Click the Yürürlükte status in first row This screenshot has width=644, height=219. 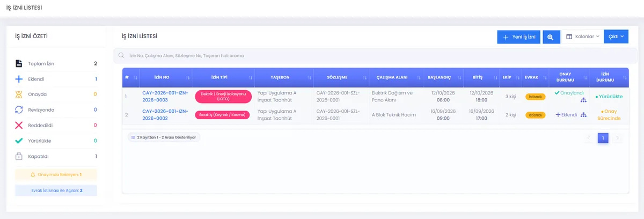pyautogui.click(x=609, y=97)
